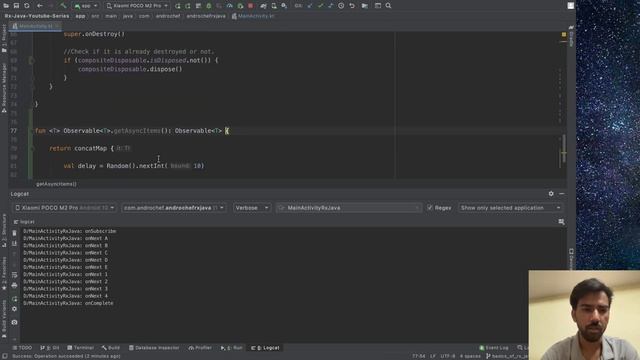The width and height of the screenshot is (640, 360).
Task: Click Scroll to end icon in Logcat sidebar
Action: (14, 244)
